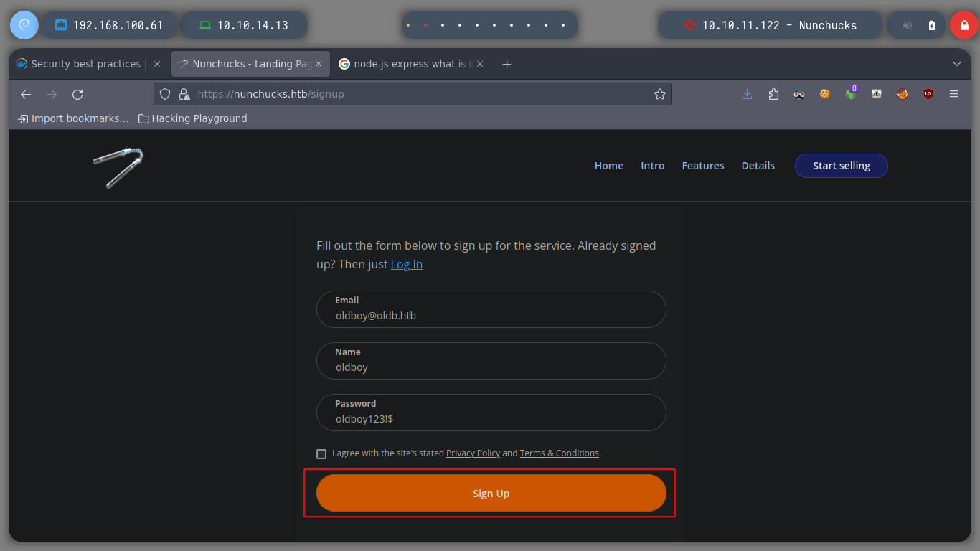Switch to the Security best practices tab
Viewport: 980px width, 551px height.
coord(85,64)
